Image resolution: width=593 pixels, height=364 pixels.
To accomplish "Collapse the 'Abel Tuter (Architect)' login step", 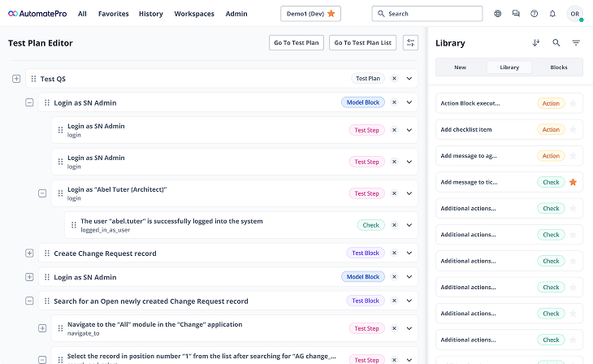I will (42, 193).
